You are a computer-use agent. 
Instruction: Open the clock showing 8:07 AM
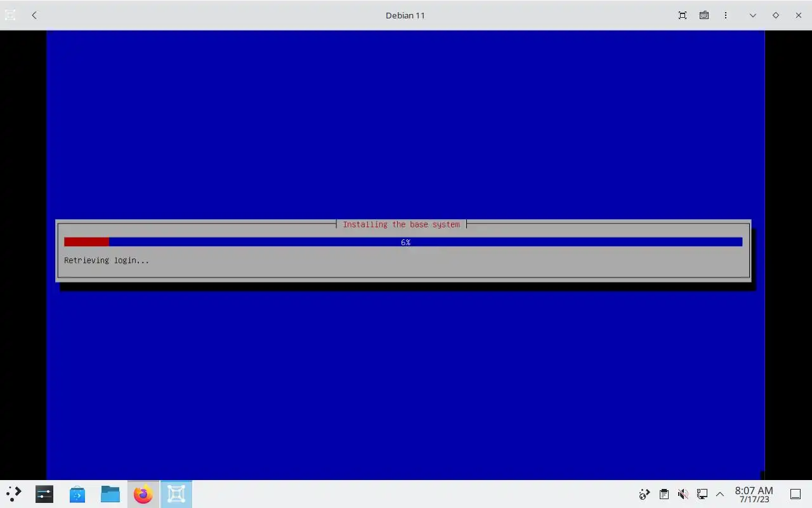(754, 495)
